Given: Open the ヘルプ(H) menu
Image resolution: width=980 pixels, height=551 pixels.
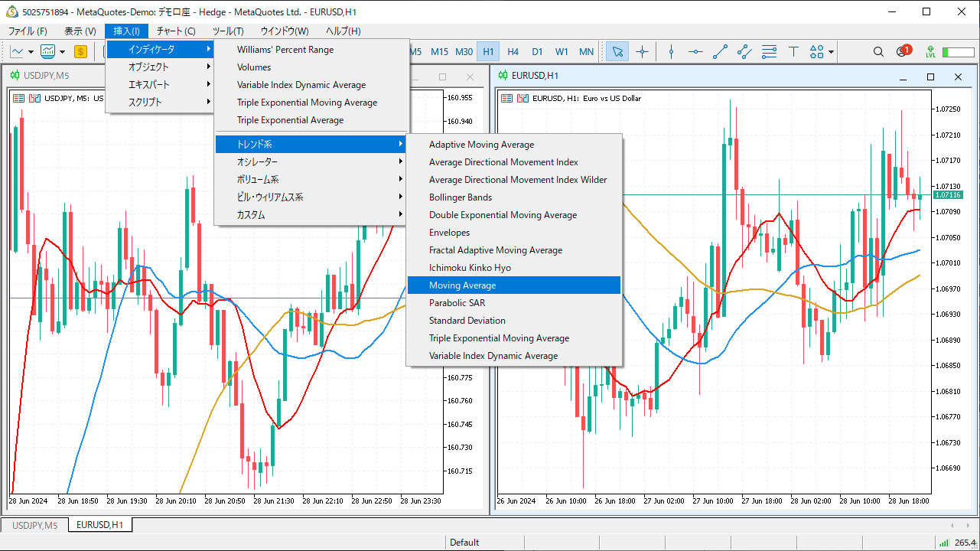Looking at the screenshot, I should click(x=343, y=31).
